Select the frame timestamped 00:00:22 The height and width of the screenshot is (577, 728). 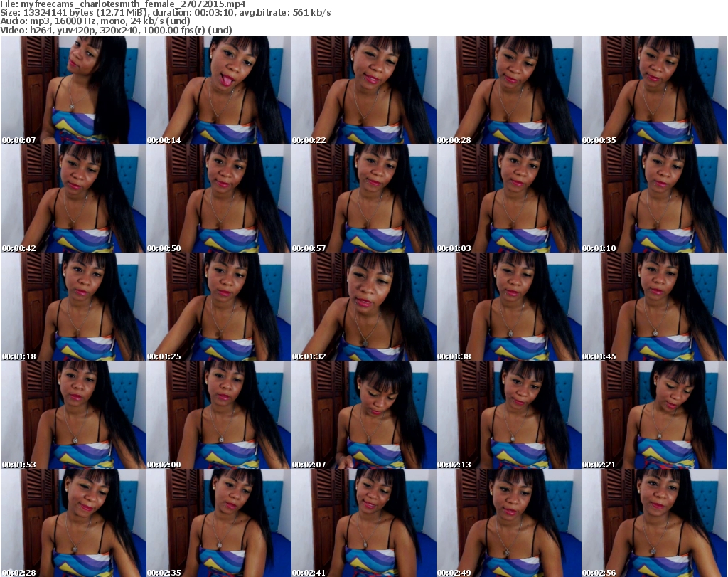363,90
